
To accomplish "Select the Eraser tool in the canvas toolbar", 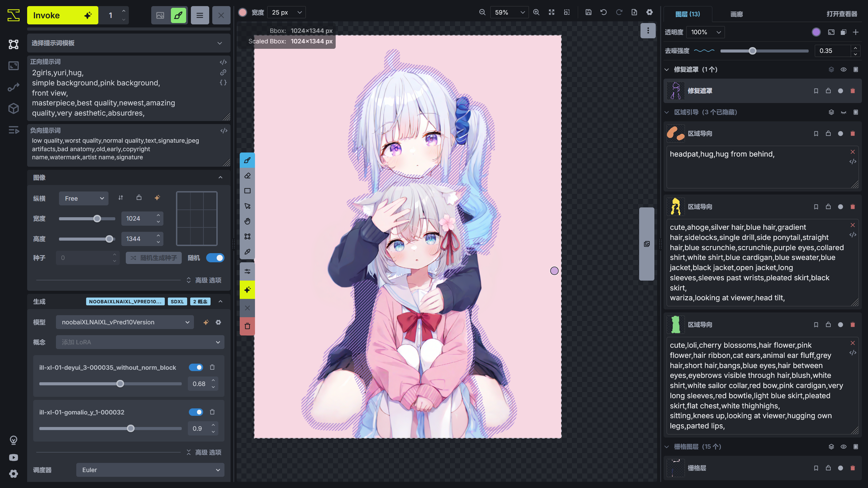I will [x=247, y=176].
